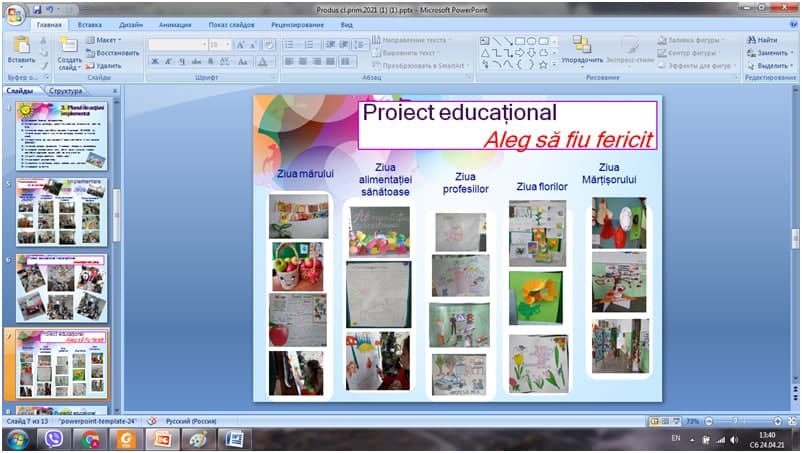Viewport: 802px width, 453px height.
Task: Click the PowerPoint icon in the taskbar
Action: 160,440
